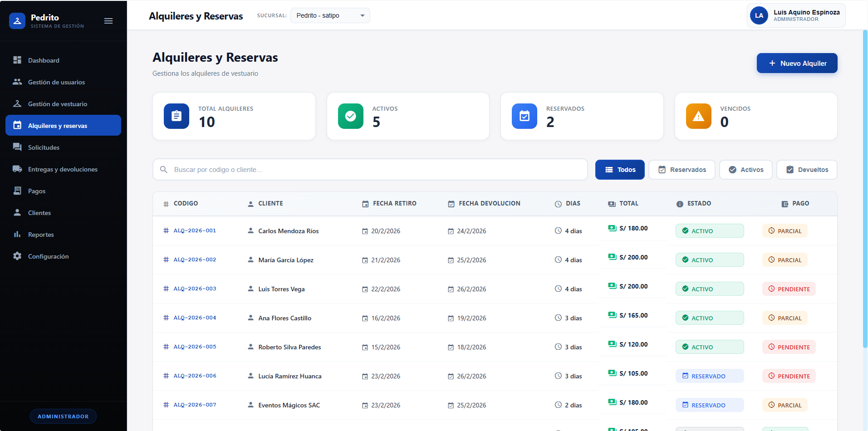Click the Total Alquileres clipboard icon
This screenshot has width=868, height=431.
(177, 116)
